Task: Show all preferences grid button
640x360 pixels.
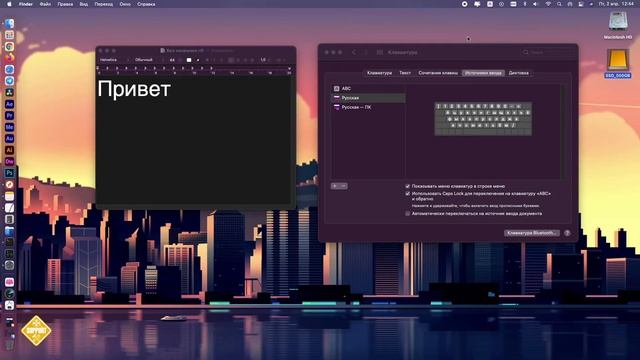Action: 380,52
